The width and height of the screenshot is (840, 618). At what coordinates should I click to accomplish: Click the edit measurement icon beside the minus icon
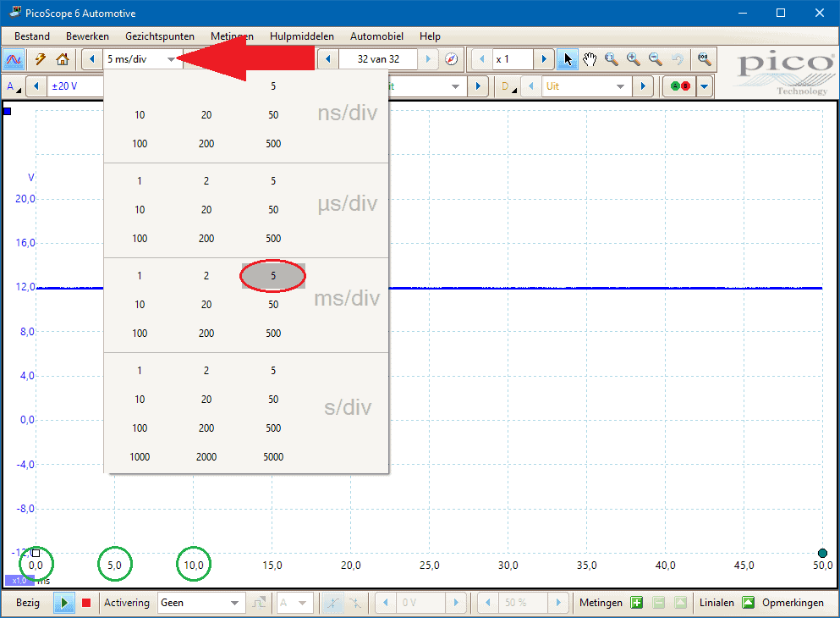(x=680, y=603)
